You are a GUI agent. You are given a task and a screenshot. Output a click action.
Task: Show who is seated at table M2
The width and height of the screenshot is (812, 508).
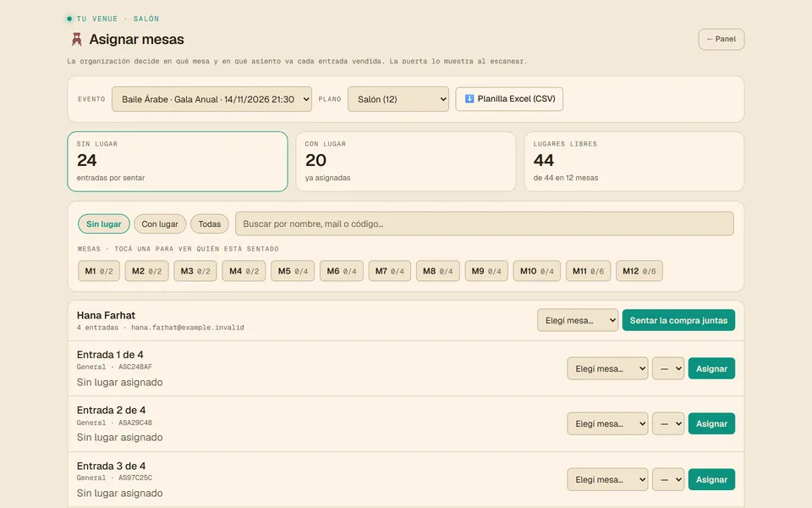tap(146, 271)
